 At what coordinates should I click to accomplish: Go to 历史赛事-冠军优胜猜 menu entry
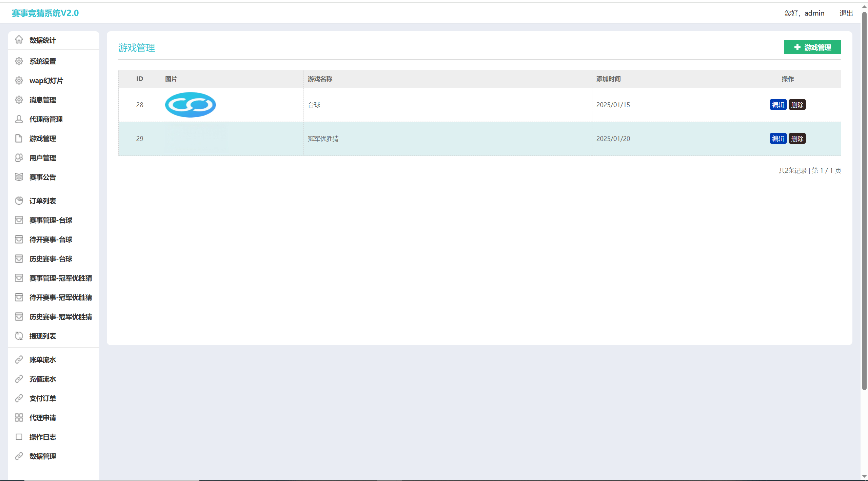click(x=61, y=317)
